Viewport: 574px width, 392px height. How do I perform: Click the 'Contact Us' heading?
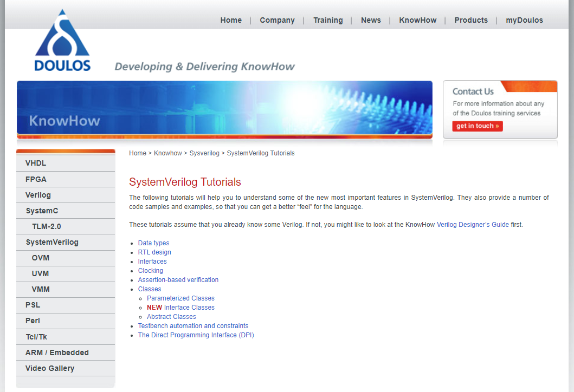(473, 92)
